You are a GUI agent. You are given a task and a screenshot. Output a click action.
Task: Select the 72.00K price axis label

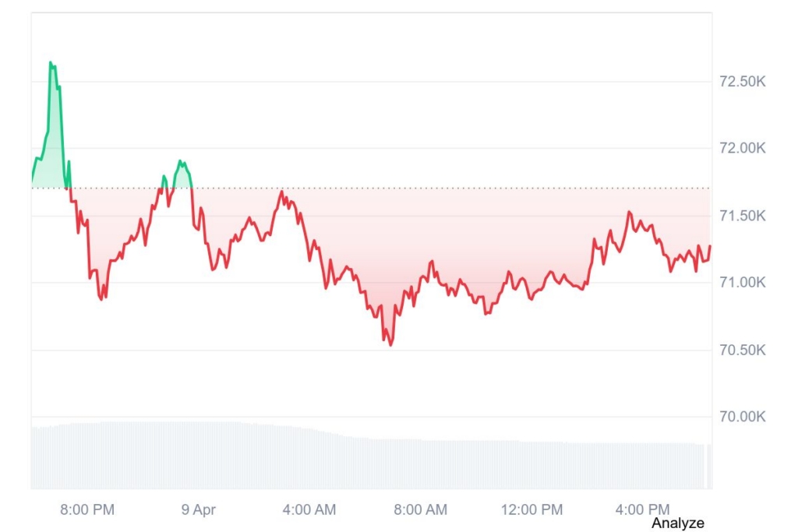742,148
